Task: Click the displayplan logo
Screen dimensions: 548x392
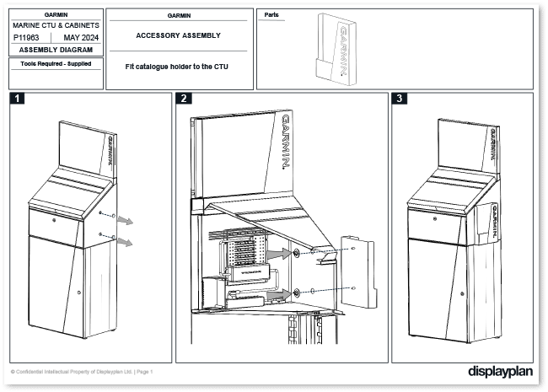Action: [501, 372]
